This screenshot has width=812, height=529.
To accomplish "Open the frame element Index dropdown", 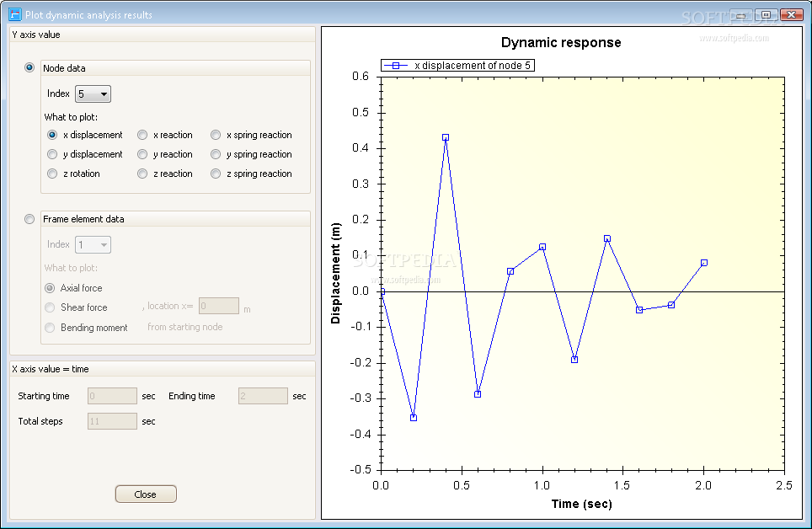I will point(93,244).
